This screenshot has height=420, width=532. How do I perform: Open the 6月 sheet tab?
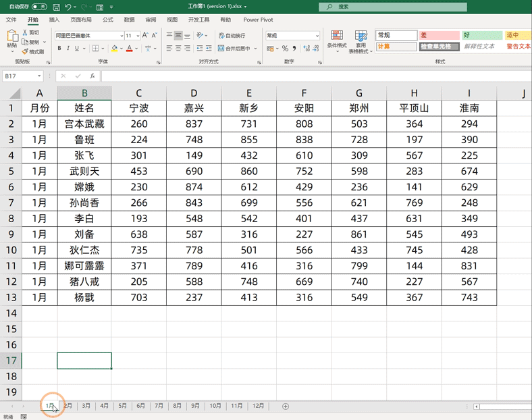tap(140, 406)
